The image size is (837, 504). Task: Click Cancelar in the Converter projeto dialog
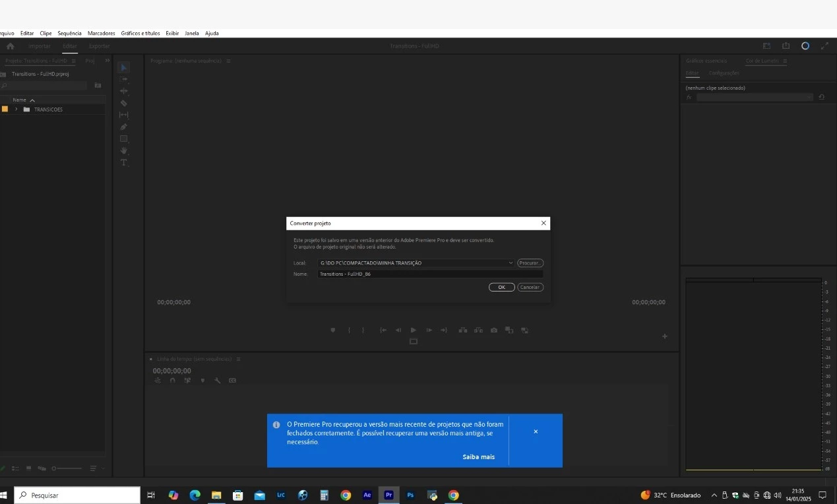(x=530, y=287)
